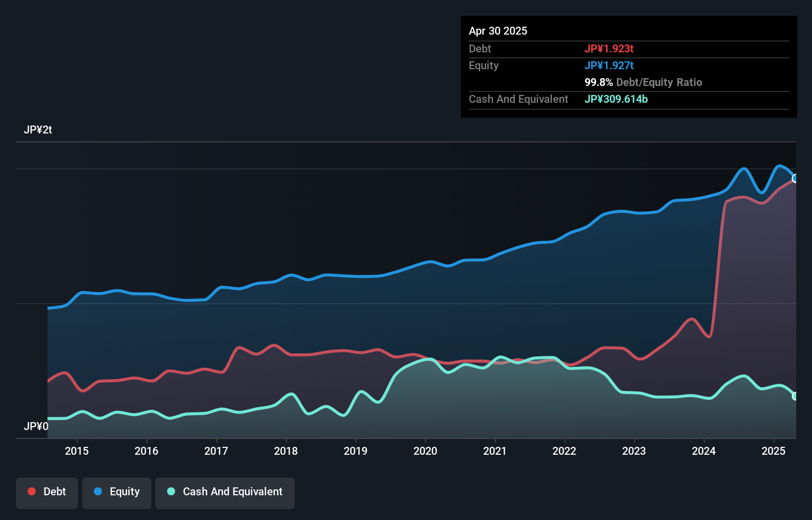Click the JP¥309.614b cash value

[616, 99]
